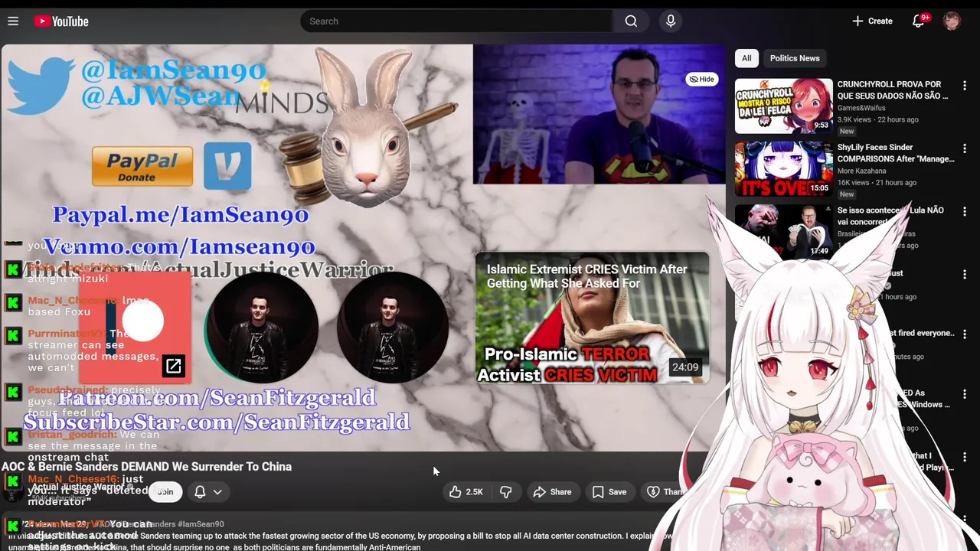Click the Thanks button
This screenshot has height=551, width=980.
[666, 492]
